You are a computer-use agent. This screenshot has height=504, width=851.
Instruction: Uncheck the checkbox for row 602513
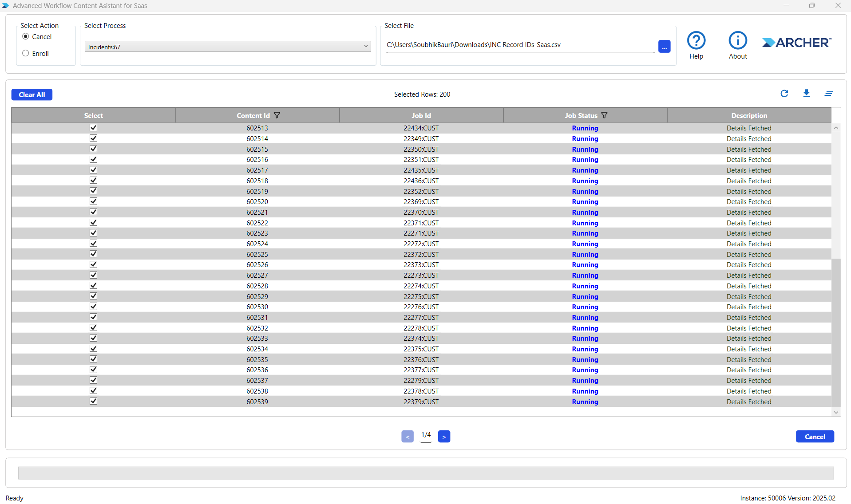coord(93,128)
